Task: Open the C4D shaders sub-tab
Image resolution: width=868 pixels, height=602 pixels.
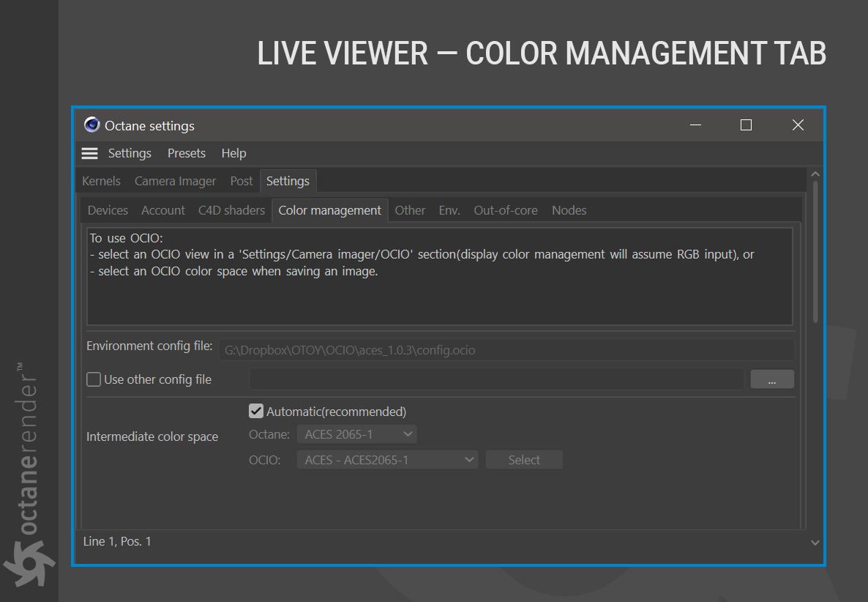Action: tap(231, 210)
